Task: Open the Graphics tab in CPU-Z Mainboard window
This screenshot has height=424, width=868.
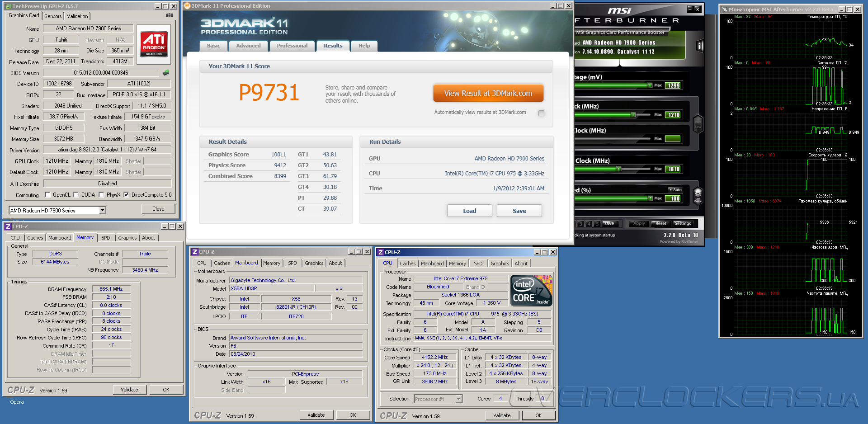Action: pos(314,263)
